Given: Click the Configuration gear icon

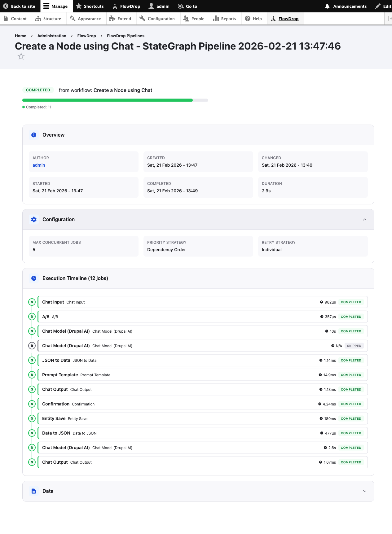Looking at the screenshot, I should click(34, 220).
